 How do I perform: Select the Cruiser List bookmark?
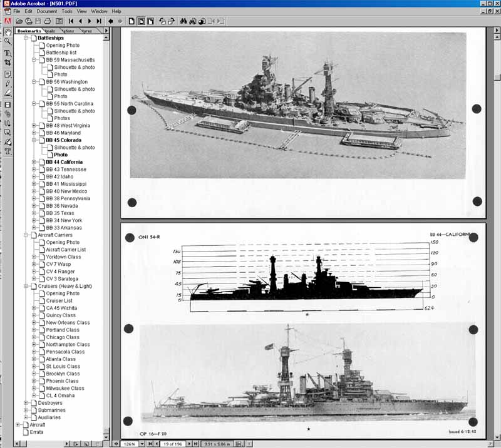59,301
